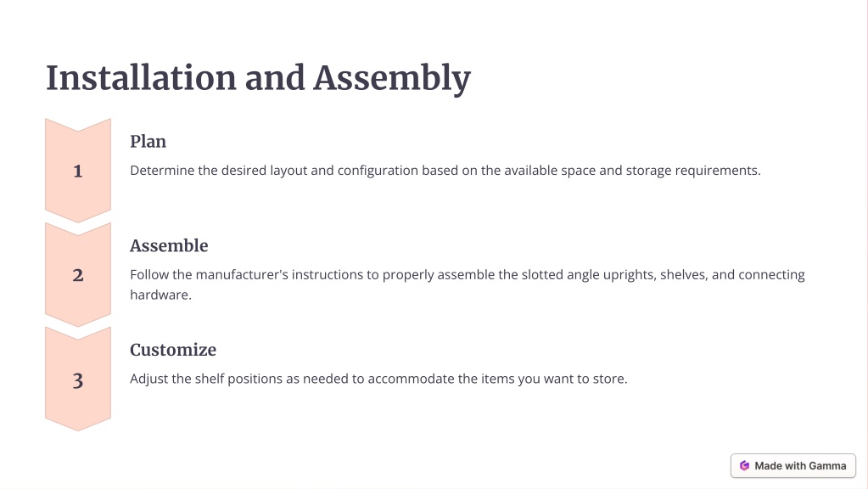Select the step 3 arrow shape

78,379
